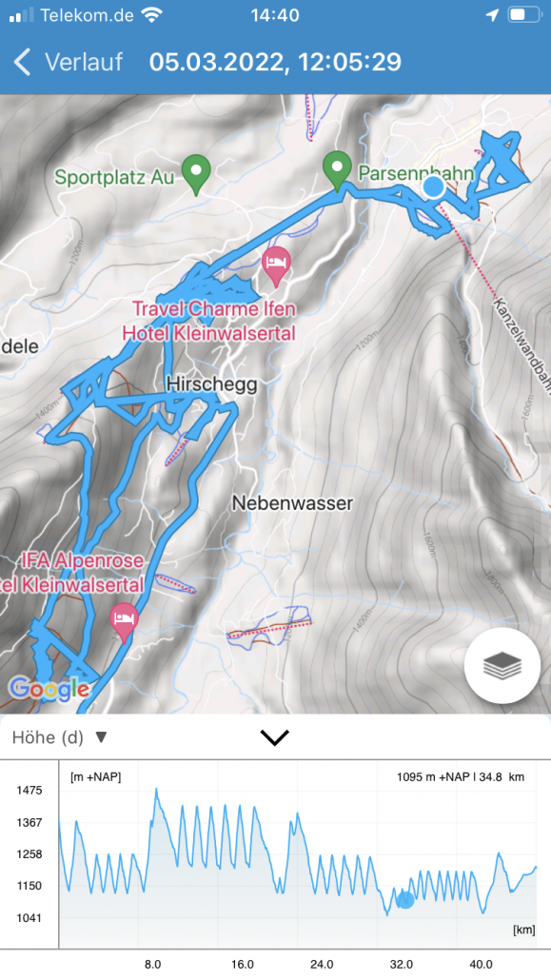The width and height of the screenshot is (551, 980).
Task: Go back to Verlauf
Action: (84, 63)
